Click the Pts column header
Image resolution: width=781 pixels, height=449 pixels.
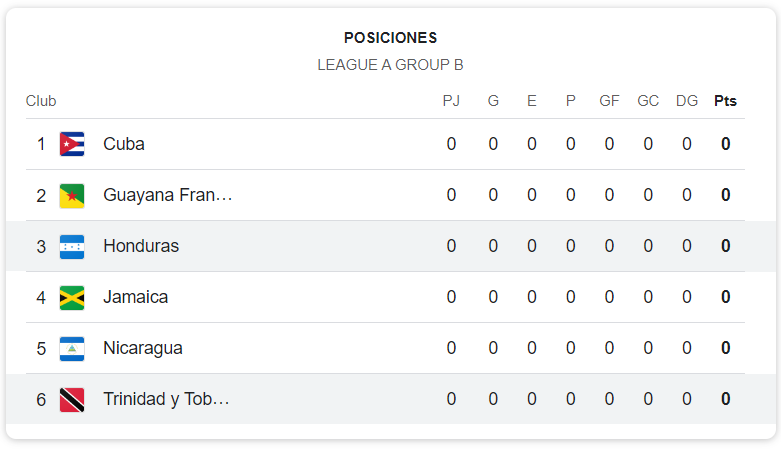725,101
